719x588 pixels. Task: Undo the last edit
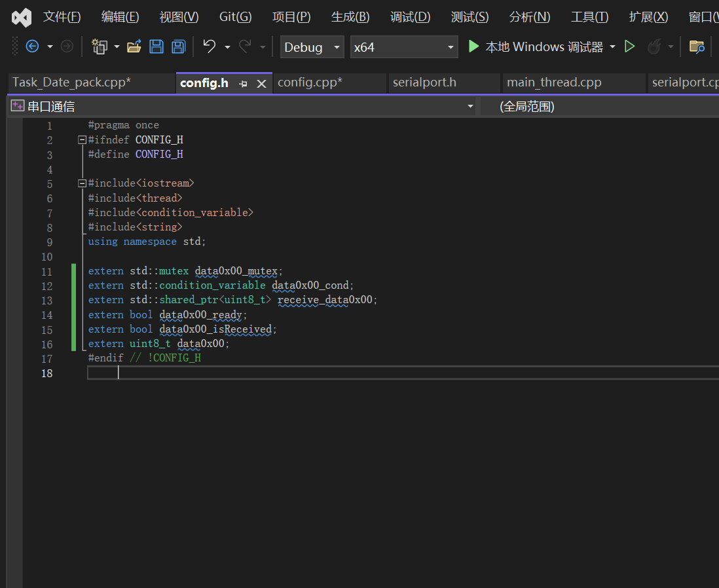tap(210, 46)
